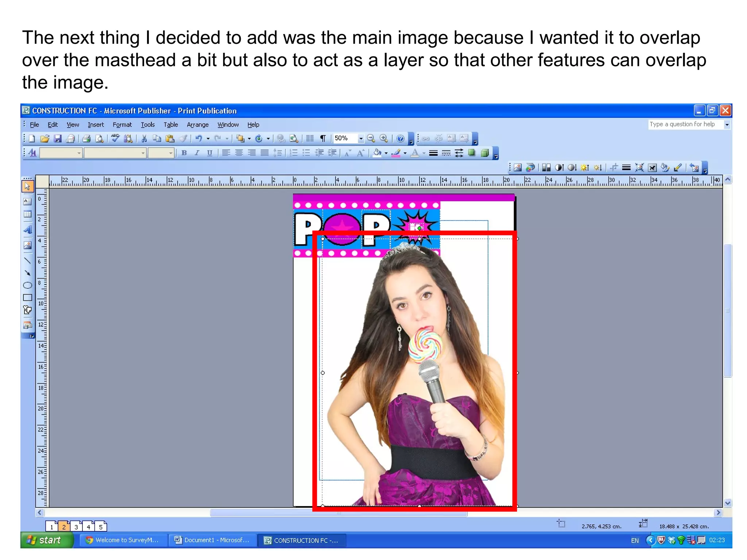
Task: Pick the Rectangle shape tool
Action: pos(27,297)
